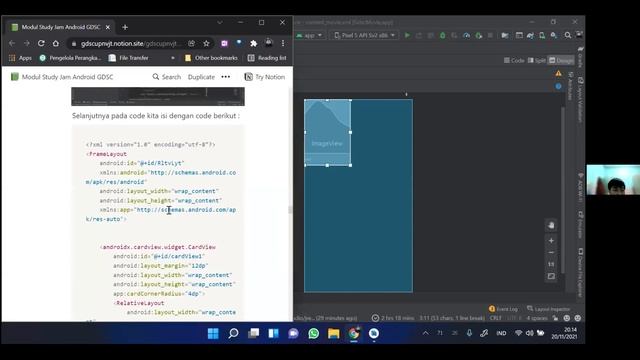This screenshot has height=360, width=640.
Task: Open the Chrome Extensions puzzle icon
Action: click(x=253, y=43)
